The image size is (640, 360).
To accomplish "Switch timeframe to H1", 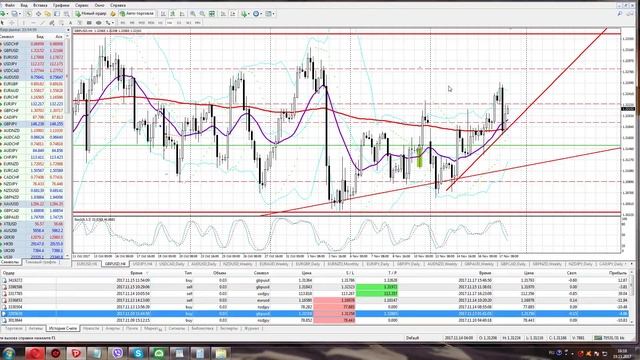I will (x=160, y=22).
